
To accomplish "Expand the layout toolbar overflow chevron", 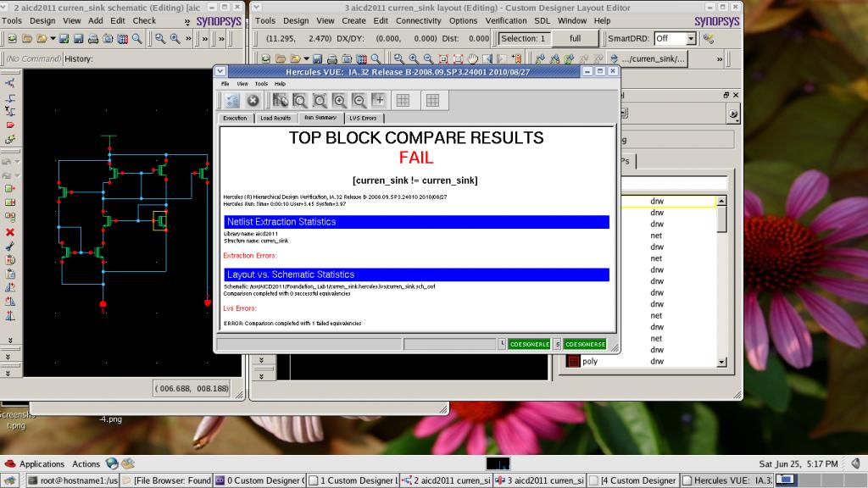I will pos(720,58).
